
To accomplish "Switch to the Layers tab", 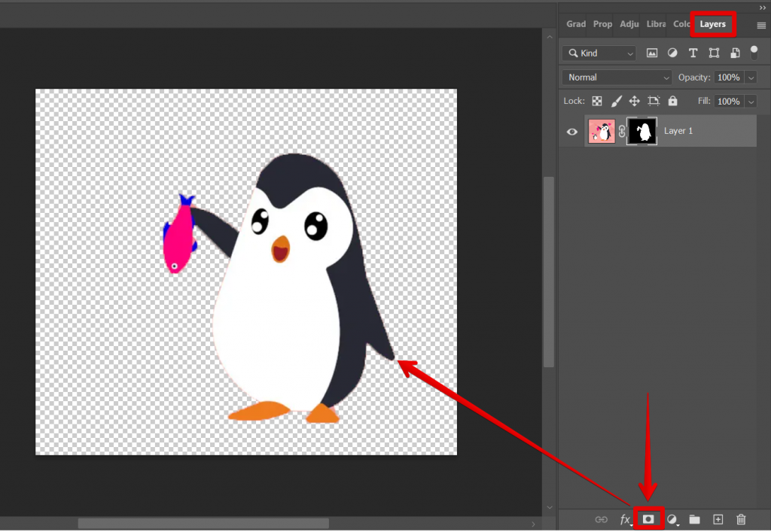I will [712, 23].
